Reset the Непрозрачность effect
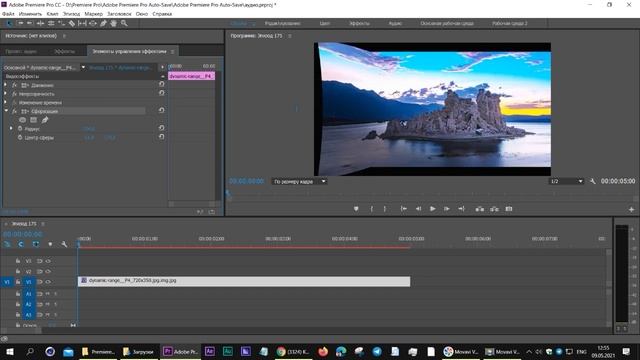The width and height of the screenshot is (640, 360). pyautogui.click(x=162, y=93)
